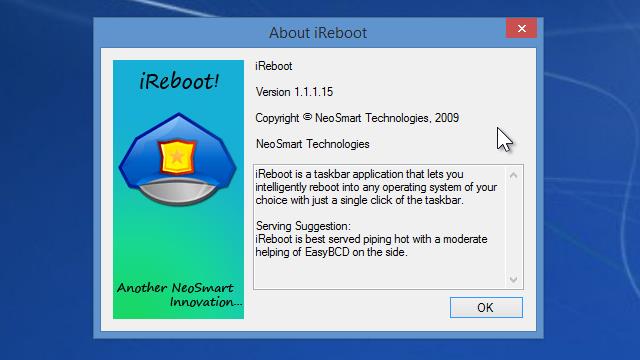Click the "iReboot!" banner heading
The image size is (640, 360).
[x=179, y=81]
